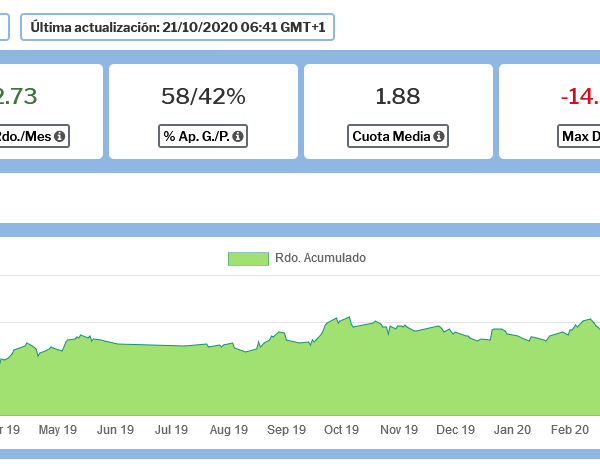
Task: Click the 1.88 average odds value
Action: [398, 96]
